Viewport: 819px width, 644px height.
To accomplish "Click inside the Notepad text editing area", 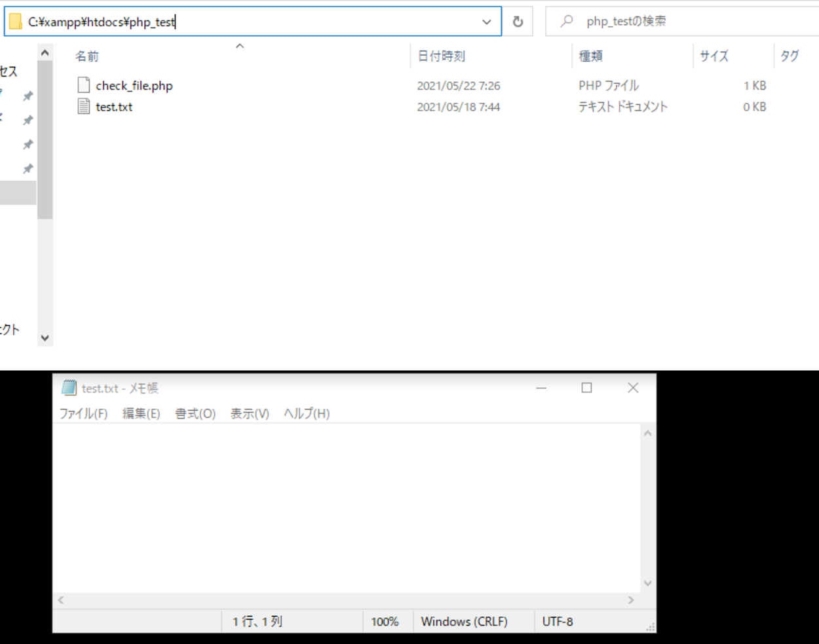I will pos(347,508).
